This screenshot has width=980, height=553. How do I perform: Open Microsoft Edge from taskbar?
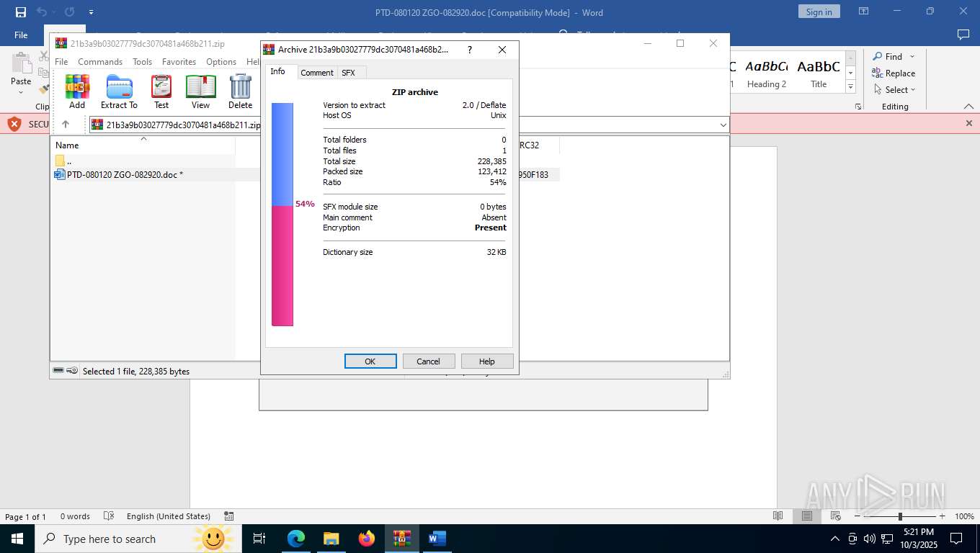(296, 539)
